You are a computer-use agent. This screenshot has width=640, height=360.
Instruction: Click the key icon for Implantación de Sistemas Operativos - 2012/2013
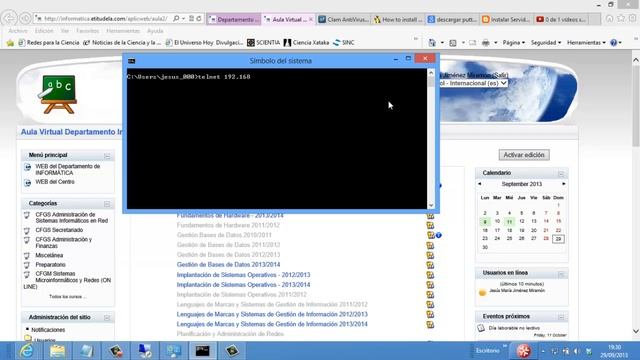tap(430, 275)
